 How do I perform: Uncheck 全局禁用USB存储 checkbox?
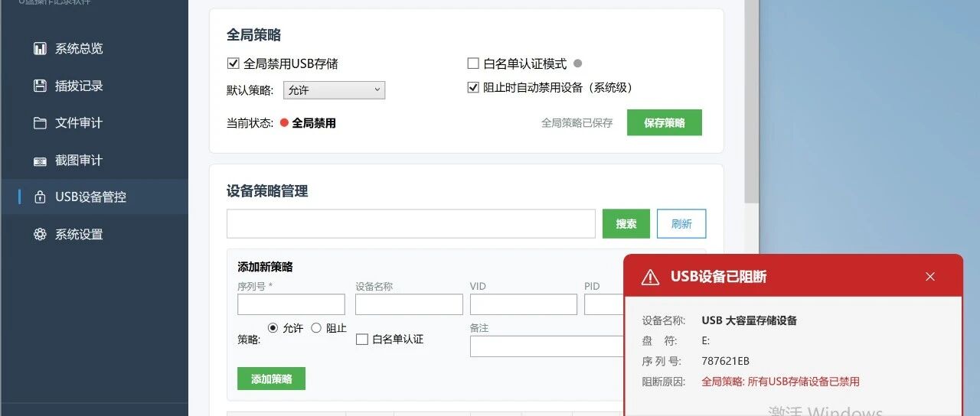coord(234,63)
